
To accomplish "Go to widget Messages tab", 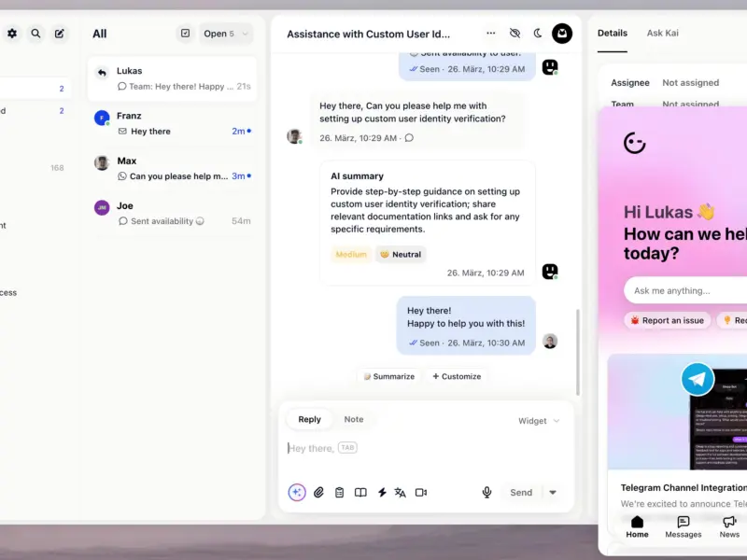I will (684, 527).
